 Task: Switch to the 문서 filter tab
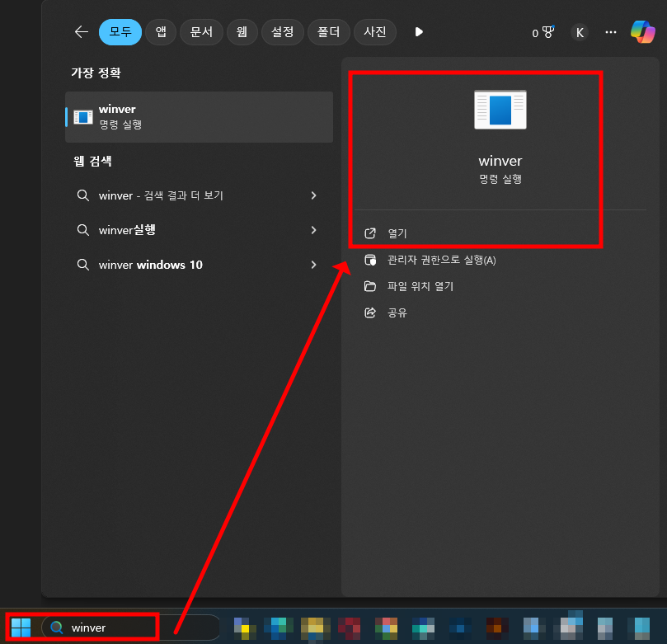pos(202,32)
